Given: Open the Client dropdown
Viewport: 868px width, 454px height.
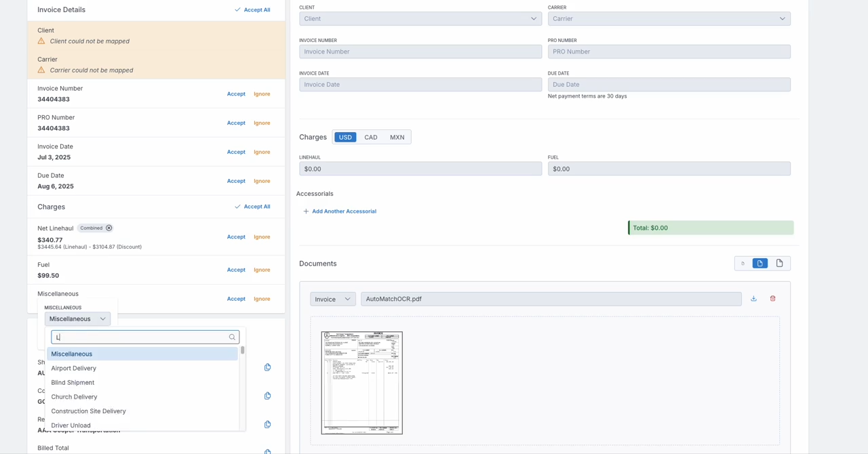Looking at the screenshot, I should click(x=420, y=19).
